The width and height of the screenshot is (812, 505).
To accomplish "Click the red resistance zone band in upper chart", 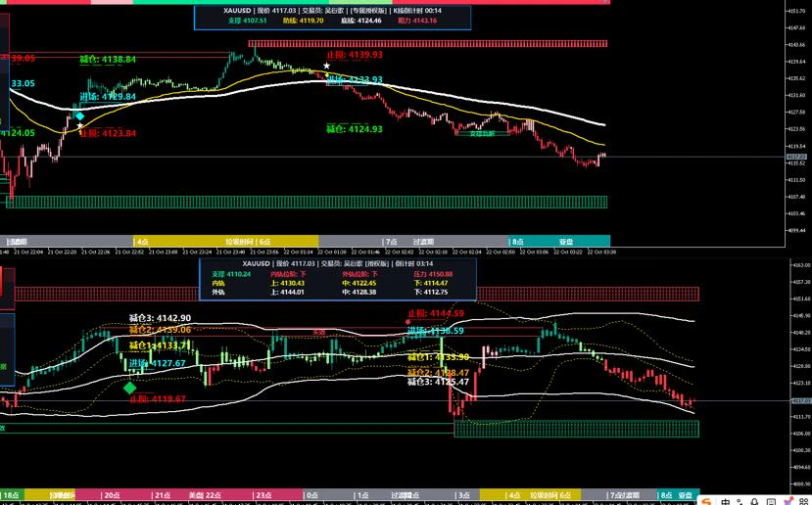I will coord(427,44).
